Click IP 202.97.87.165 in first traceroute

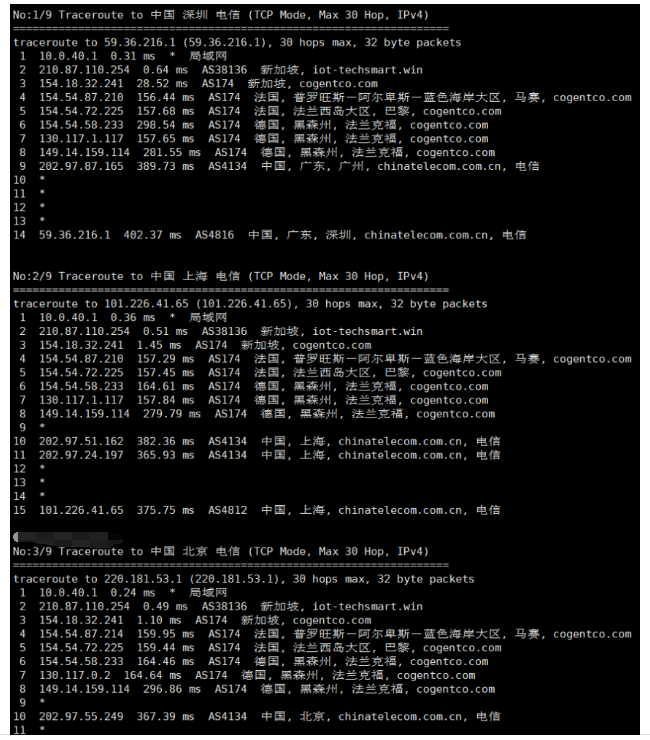[81, 167]
